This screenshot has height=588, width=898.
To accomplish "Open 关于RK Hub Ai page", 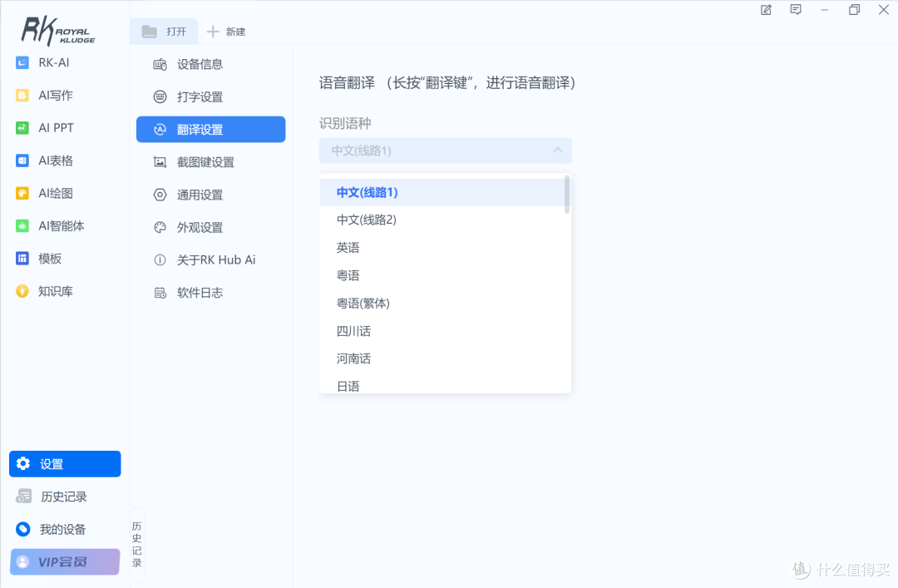I will [210, 260].
